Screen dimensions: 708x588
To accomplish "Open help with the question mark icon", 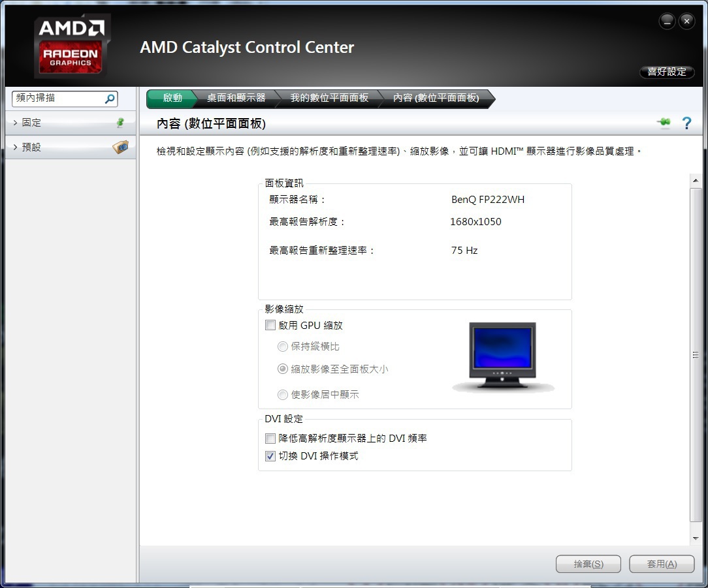I will pos(686,123).
